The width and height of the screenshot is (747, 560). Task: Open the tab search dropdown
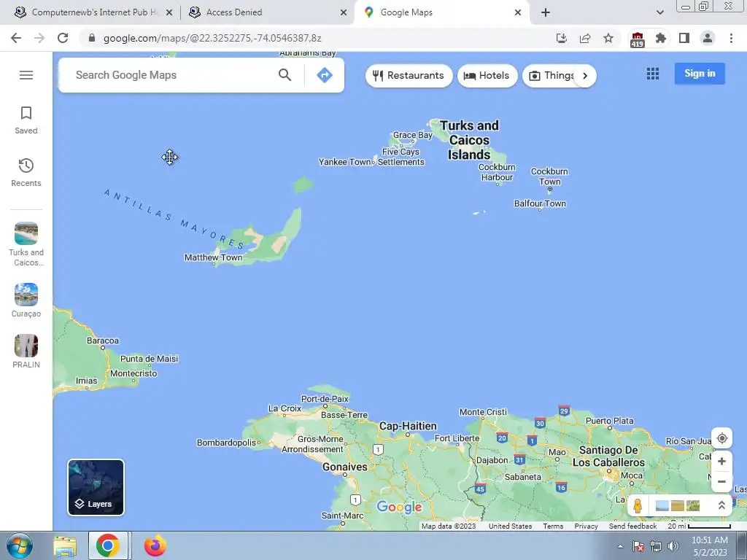click(659, 12)
